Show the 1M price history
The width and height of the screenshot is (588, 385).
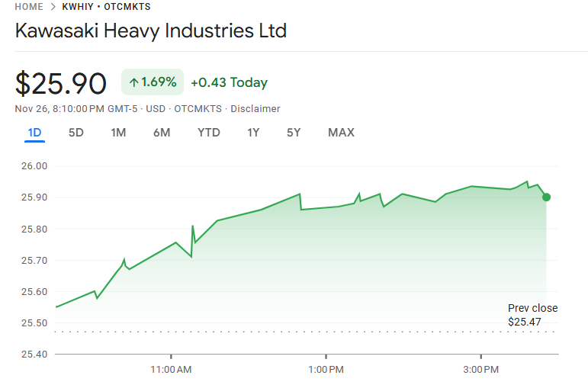click(118, 133)
